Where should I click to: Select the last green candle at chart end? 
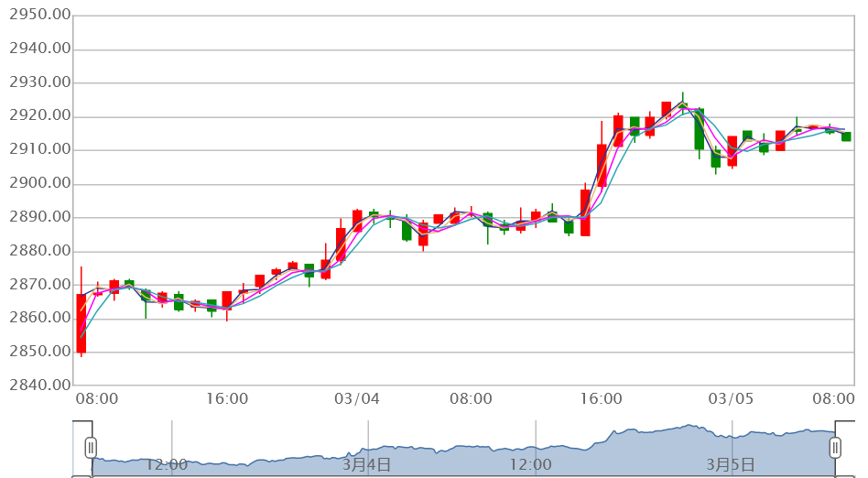[846, 136]
